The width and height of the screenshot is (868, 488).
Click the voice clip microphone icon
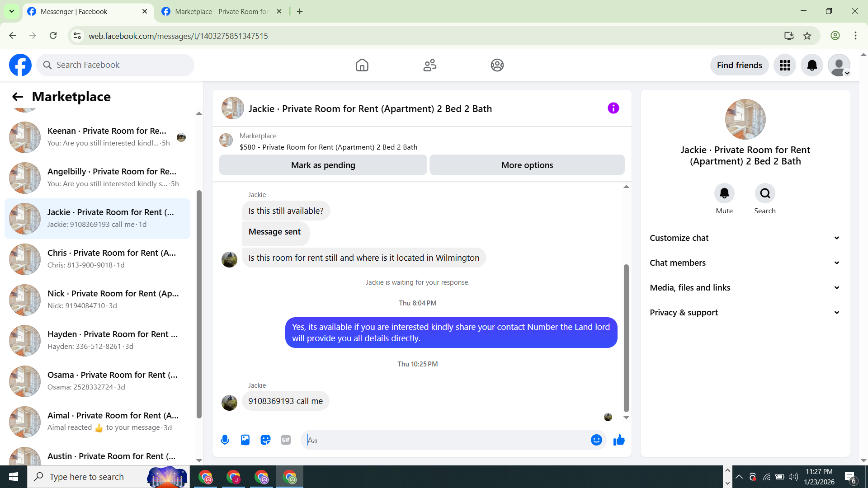(x=225, y=440)
